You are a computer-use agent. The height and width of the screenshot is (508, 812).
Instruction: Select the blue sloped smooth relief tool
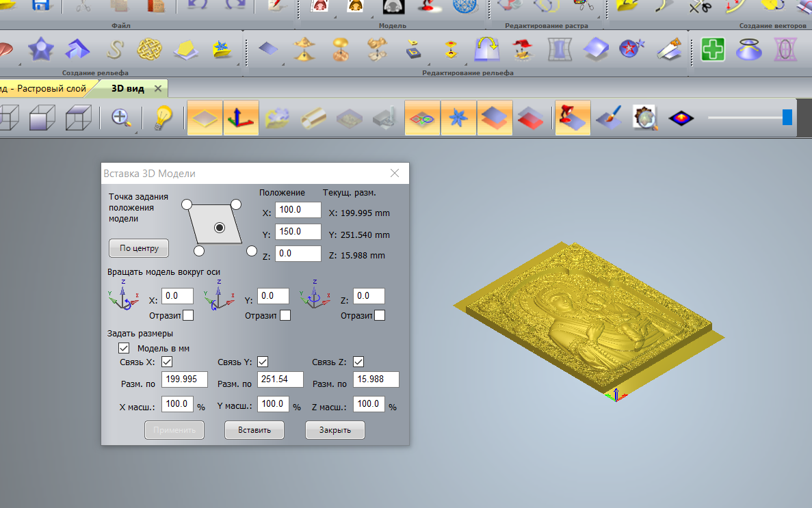596,50
